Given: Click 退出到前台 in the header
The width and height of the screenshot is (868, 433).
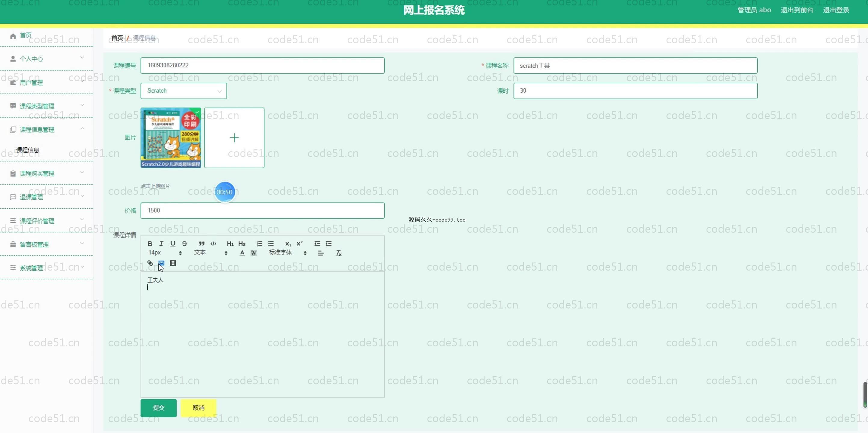Looking at the screenshot, I should [x=797, y=10].
